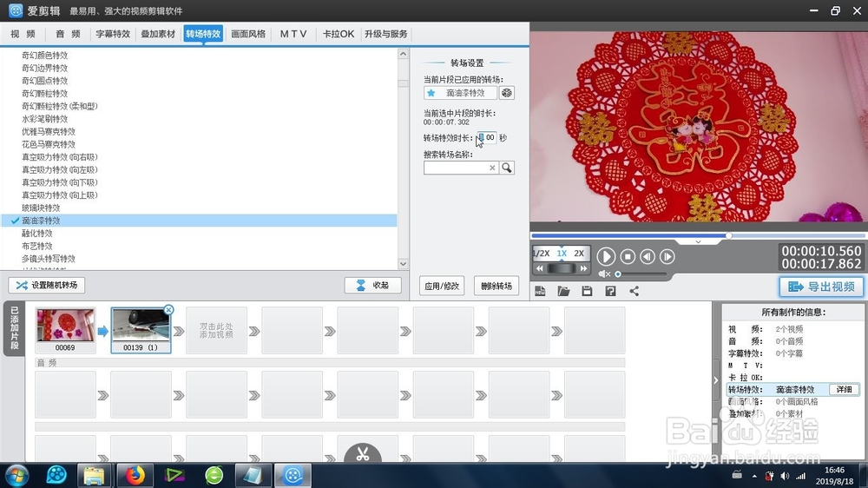The image size is (868, 488).
Task: Click the 详细 details button
Action: [x=844, y=389]
